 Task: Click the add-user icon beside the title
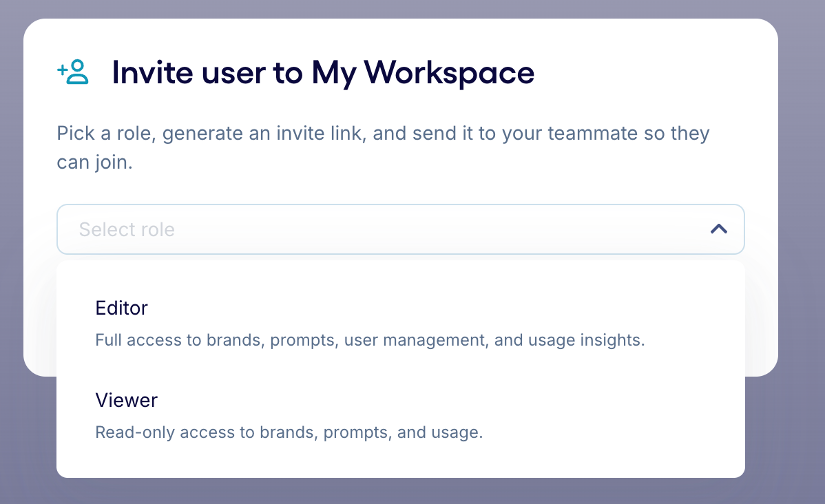[x=73, y=72]
